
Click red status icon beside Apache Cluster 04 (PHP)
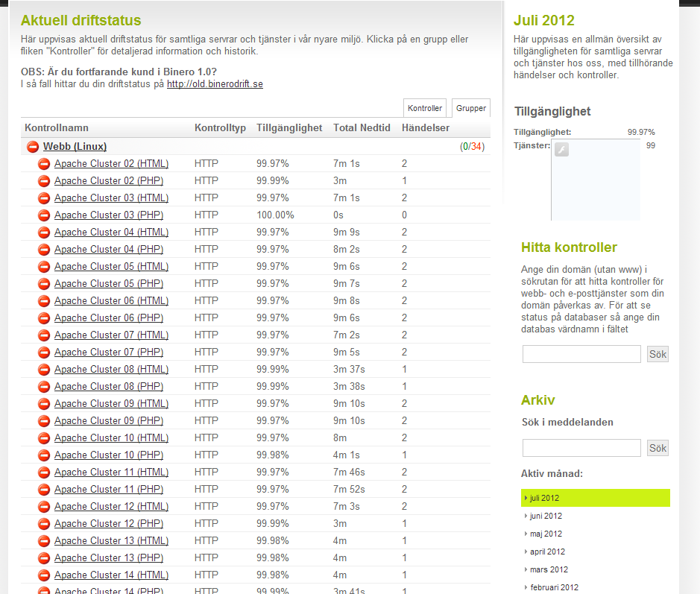[x=44, y=250]
